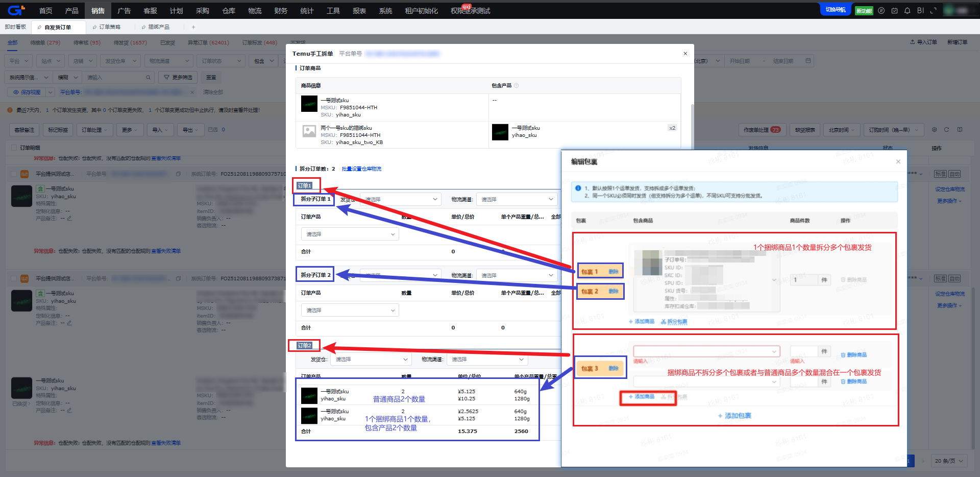Screen dimensions: 980x477
Task: Open the 站点 filter dropdown
Action: tap(51, 61)
